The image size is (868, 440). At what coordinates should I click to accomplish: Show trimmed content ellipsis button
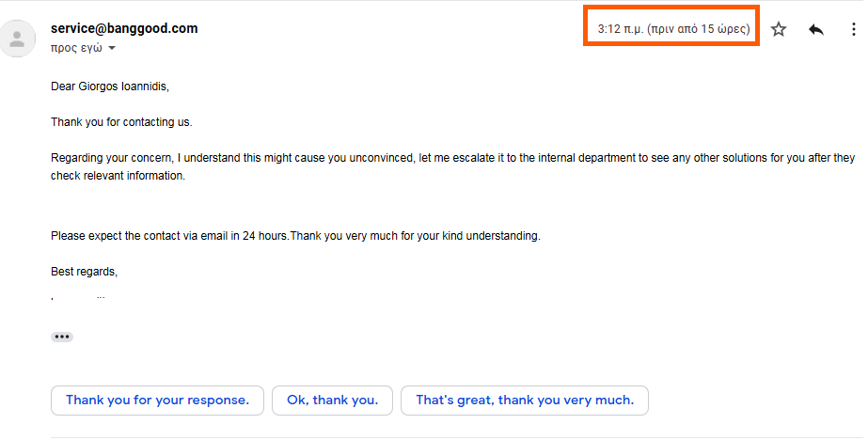(x=62, y=337)
